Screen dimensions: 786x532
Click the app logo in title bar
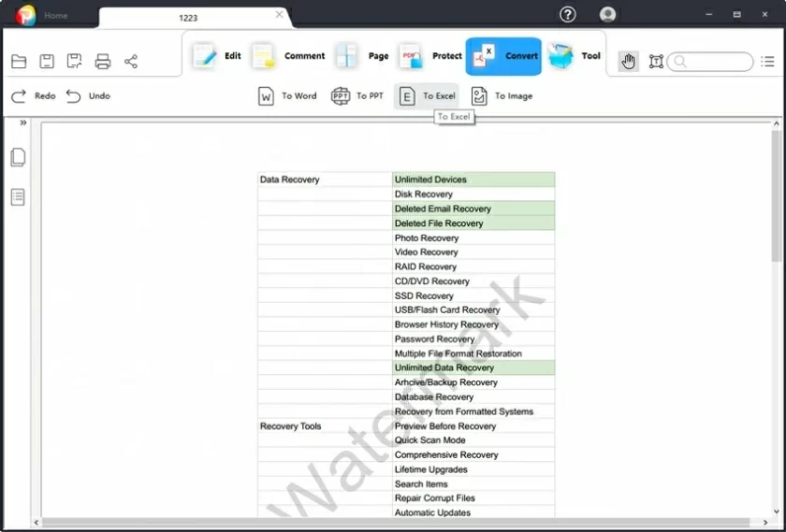(25, 16)
